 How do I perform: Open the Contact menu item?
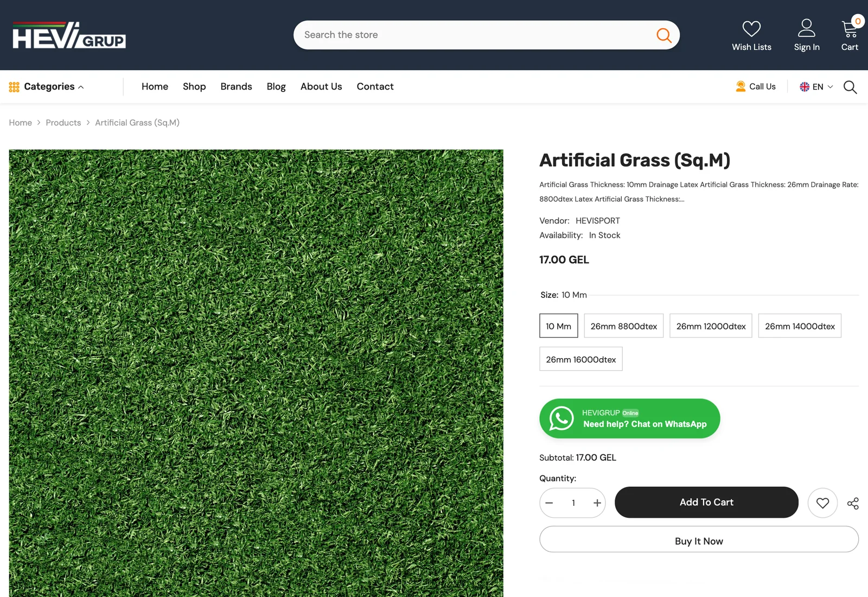click(x=375, y=87)
